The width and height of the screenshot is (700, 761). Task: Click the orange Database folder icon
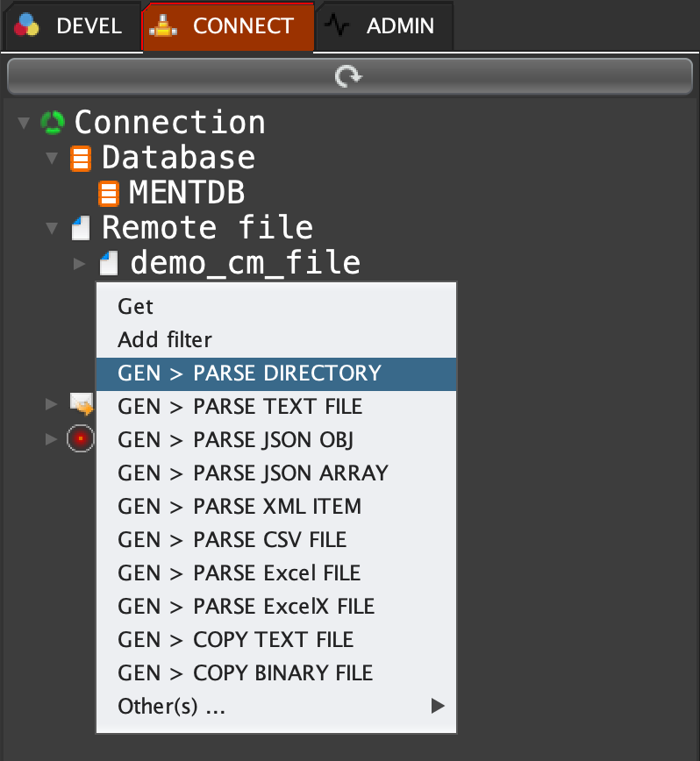pos(80,158)
